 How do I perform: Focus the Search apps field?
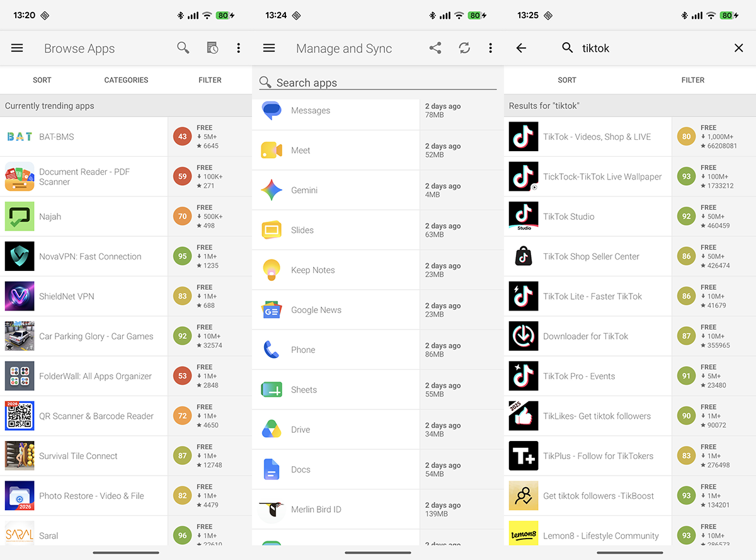pos(378,83)
